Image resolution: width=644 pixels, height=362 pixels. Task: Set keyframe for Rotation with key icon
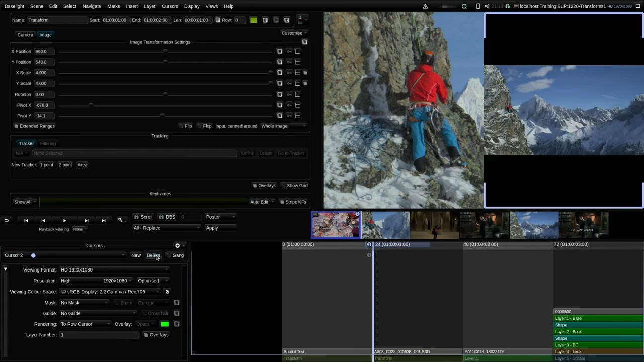click(x=289, y=94)
